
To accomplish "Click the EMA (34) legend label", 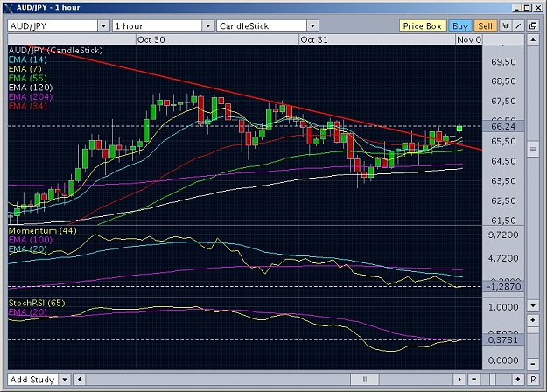I will click(x=27, y=106).
